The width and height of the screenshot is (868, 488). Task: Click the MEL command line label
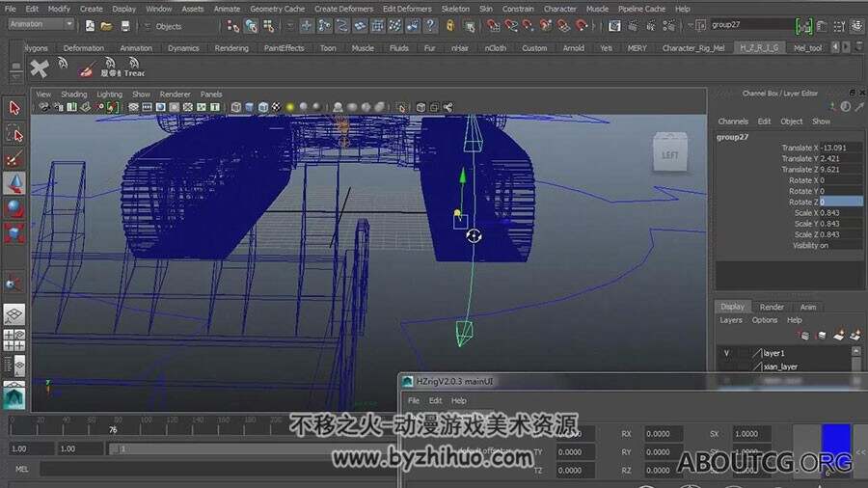point(21,469)
